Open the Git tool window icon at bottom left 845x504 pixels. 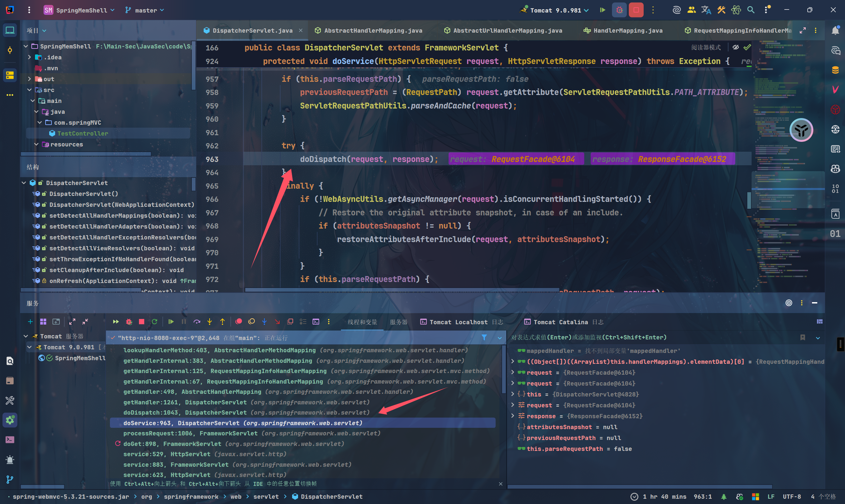pos(10,479)
